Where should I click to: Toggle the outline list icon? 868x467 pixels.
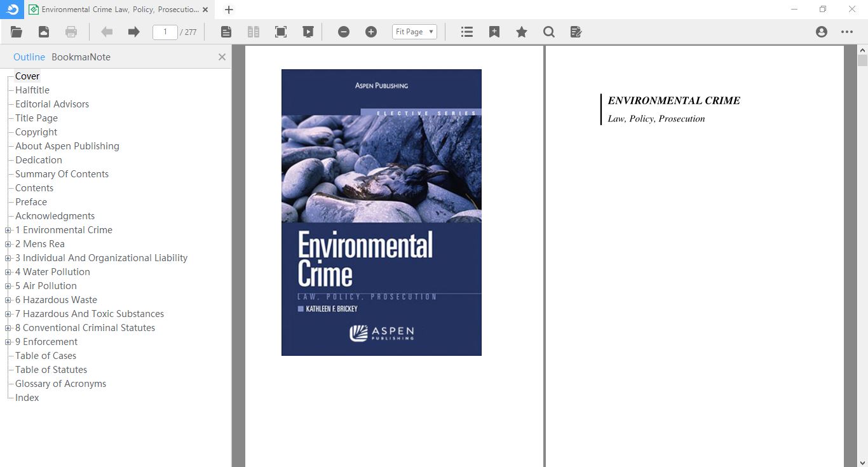pyautogui.click(x=467, y=32)
